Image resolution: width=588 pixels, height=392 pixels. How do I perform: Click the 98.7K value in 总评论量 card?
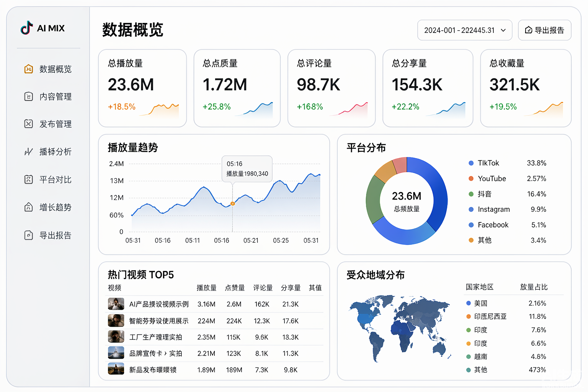[x=318, y=85]
